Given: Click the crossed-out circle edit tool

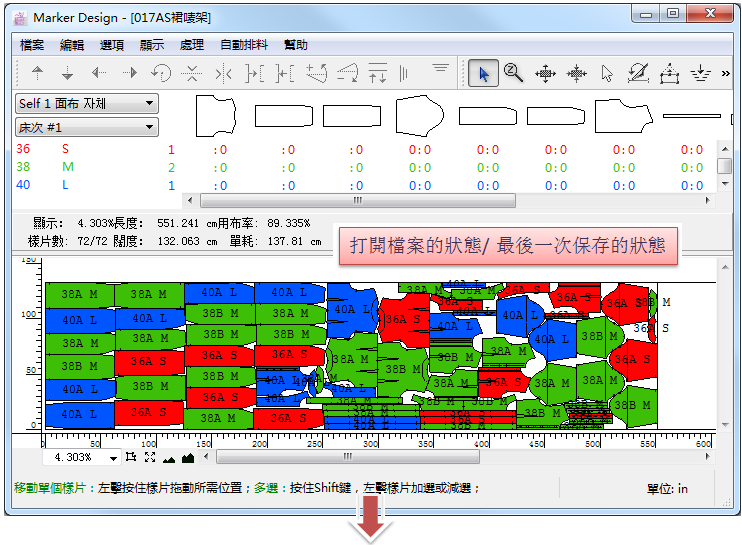Looking at the screenshot, I should 638,73.
